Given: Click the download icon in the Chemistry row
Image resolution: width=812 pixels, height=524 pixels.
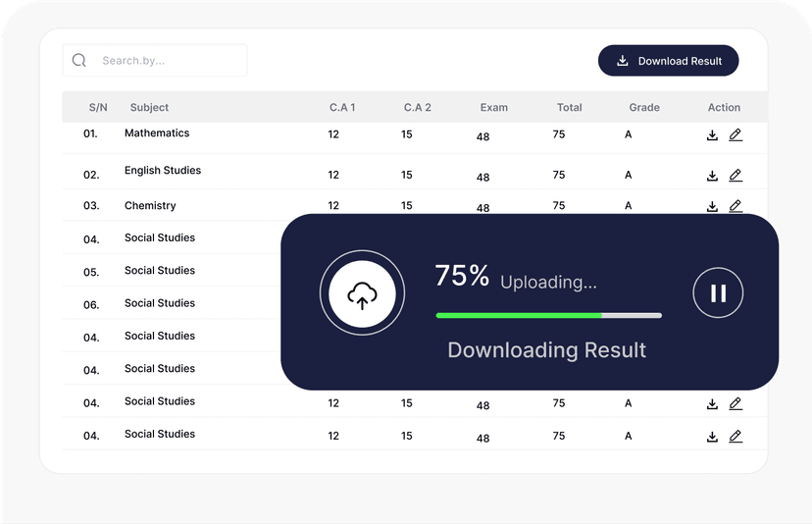Looking at the screenshot, I should [713, 206].
